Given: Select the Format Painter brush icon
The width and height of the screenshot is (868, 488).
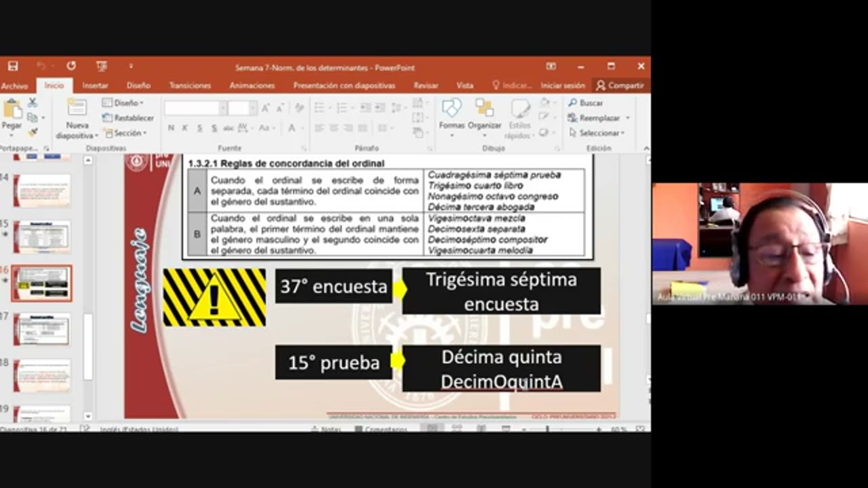Looking at the screenshot, I should pos(32,132).
